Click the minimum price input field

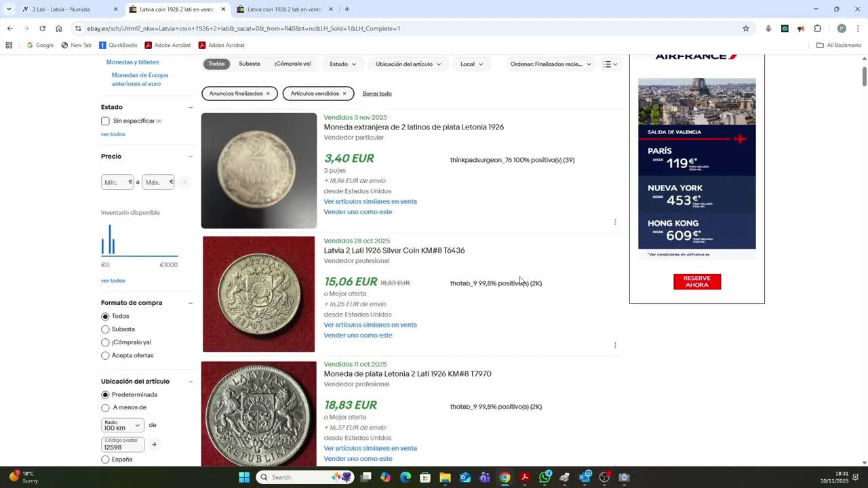tap(117, 182)
